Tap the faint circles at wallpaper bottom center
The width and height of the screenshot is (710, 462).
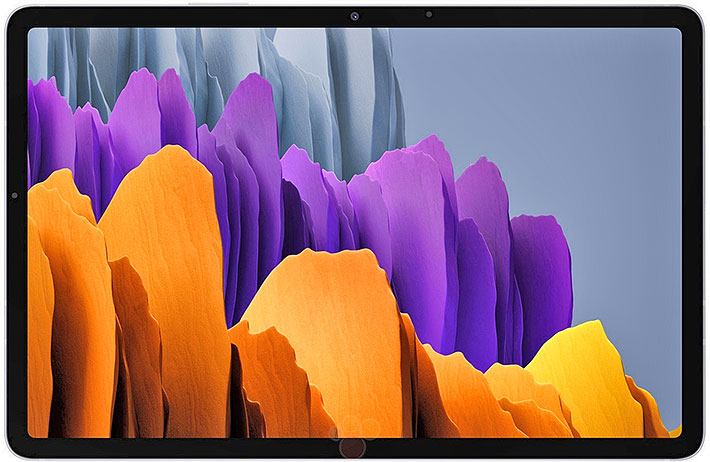[353, 434]
